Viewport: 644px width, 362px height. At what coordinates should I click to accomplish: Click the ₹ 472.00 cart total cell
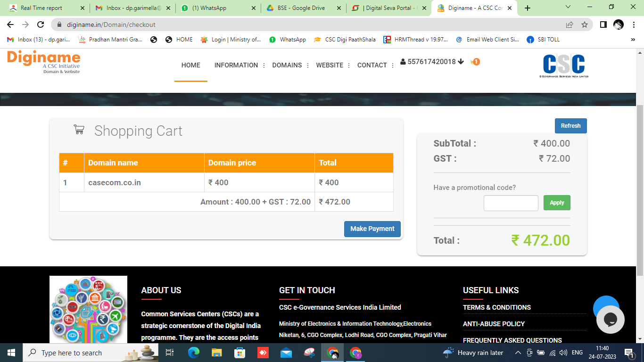click(x=354, y=202)
